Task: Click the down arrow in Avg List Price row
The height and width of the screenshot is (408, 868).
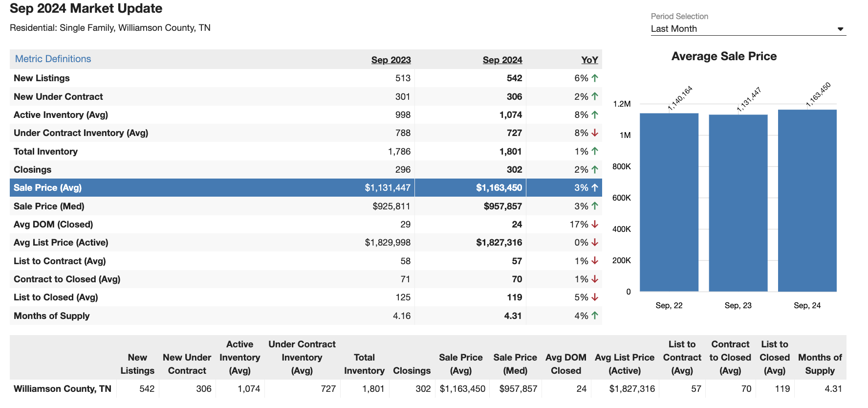Action: 595,242
